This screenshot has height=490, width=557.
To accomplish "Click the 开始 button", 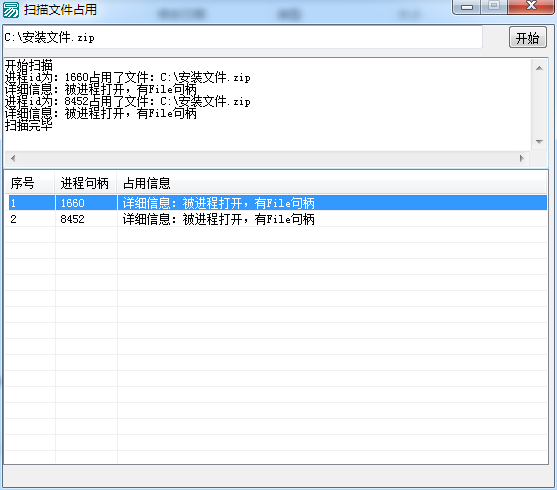I will click(x=528, y=37).
